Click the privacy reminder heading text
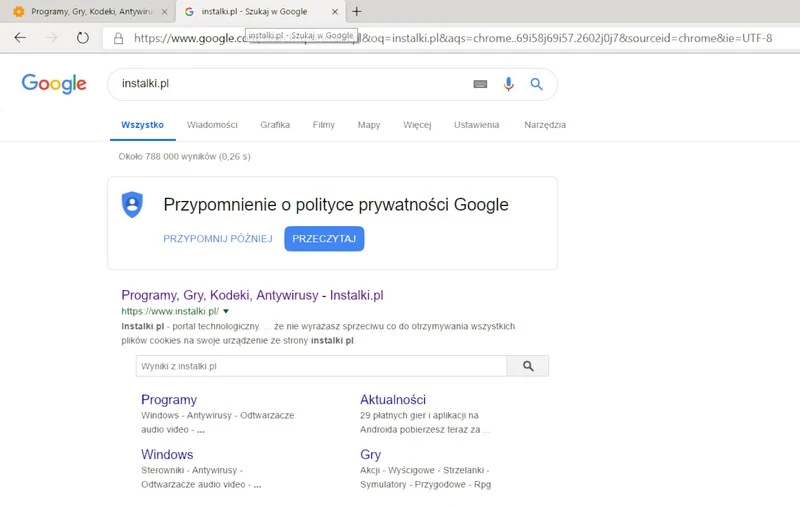Screen dimensions: 800x509 336,205
